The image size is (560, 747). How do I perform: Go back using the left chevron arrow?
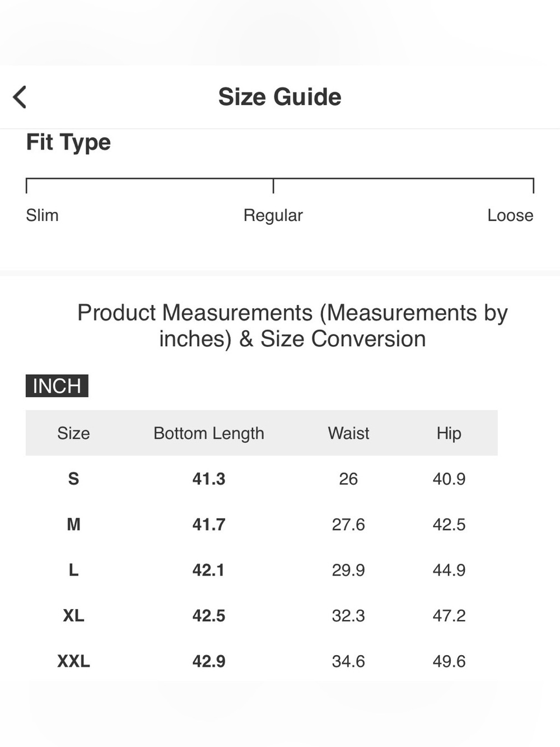coord(20,97)
